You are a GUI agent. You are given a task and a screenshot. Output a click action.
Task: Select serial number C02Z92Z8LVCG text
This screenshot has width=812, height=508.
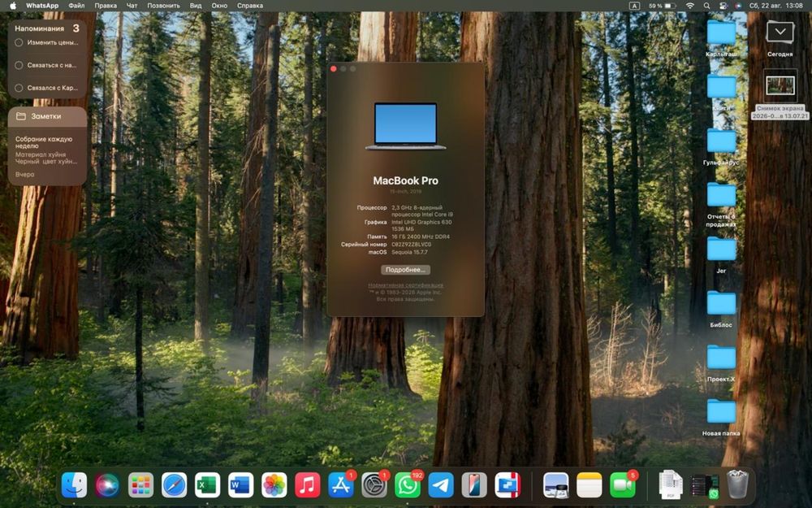(x=412, y=244)
